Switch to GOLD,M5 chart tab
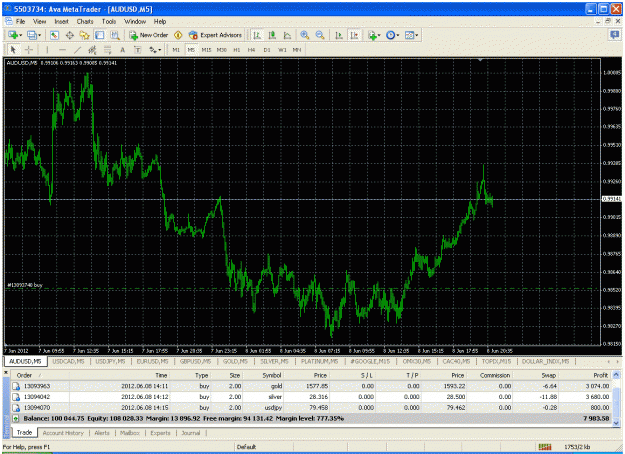The height and width of the screenshot is (454, 625). (x=235, y=362)
